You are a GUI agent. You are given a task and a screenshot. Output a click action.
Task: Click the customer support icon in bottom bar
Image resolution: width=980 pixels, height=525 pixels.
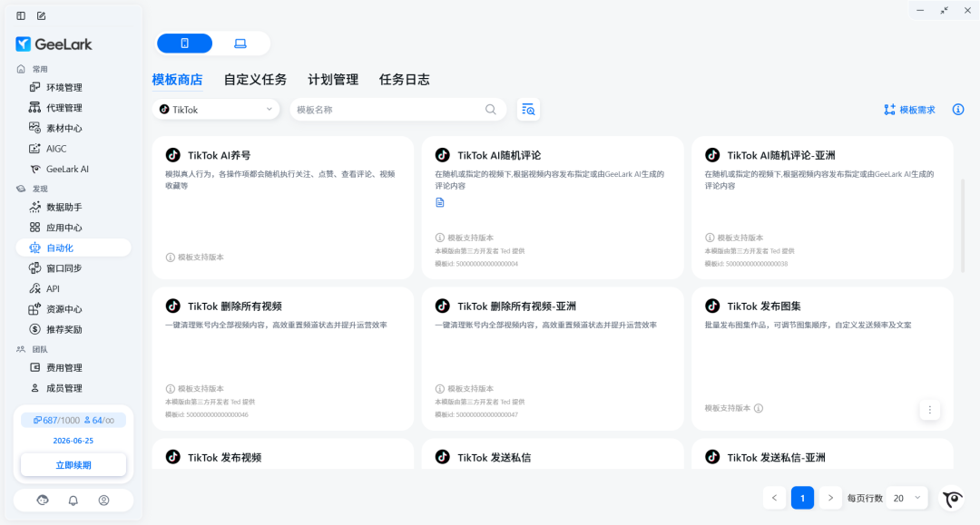(43, 501)
